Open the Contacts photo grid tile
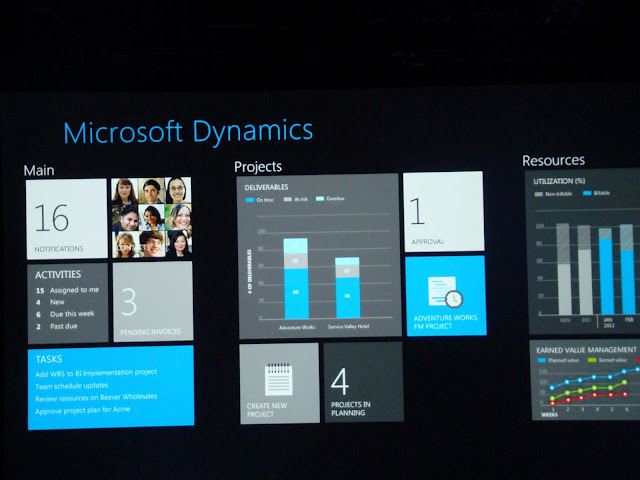Screen dimensions: 640x480 click(151, 218)
